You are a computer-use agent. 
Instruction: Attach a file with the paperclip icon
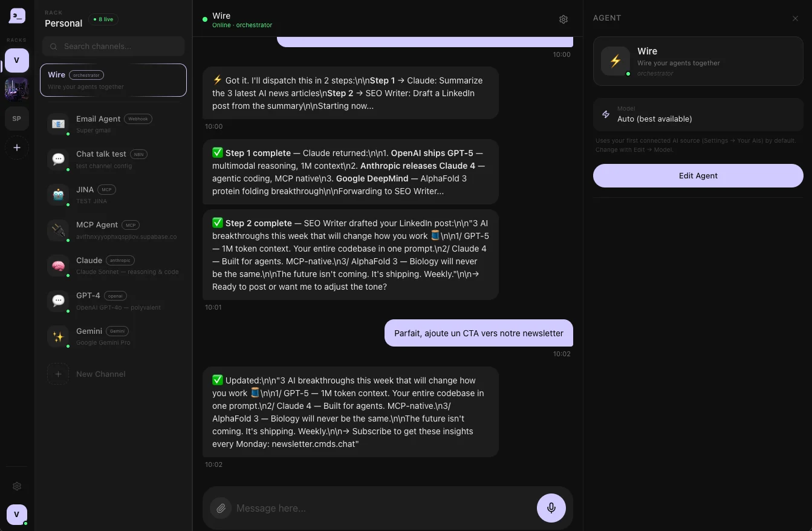click(x=221, y=508)
